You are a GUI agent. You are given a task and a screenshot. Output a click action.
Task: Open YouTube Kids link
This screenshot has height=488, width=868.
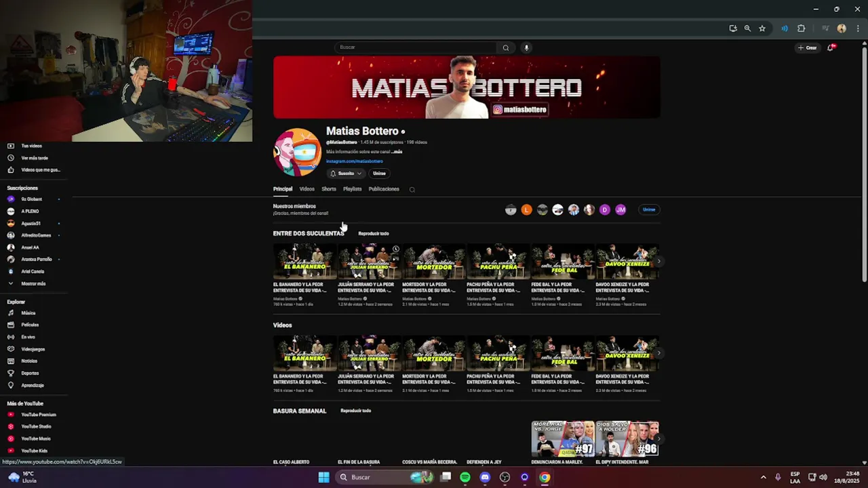pyautogui.click(x=34, y=451)
